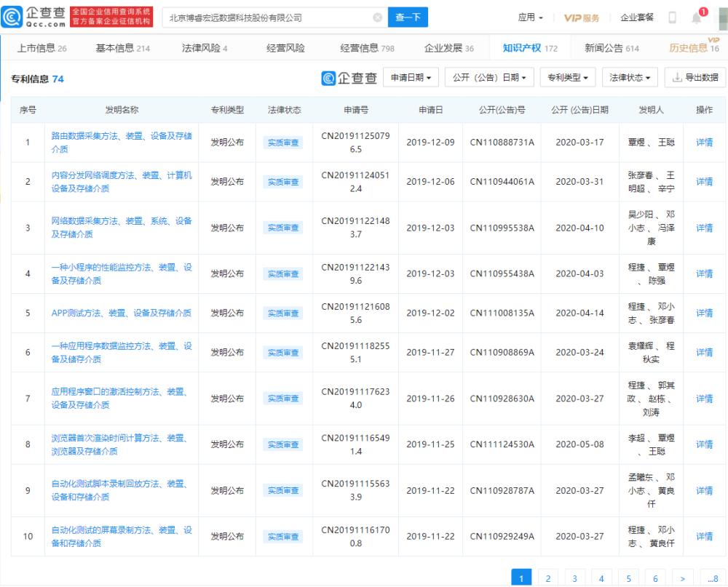This screenshot has width=728, height=587.
Task: Click the 导出数据 export button
Action: [x=695, y=78]
